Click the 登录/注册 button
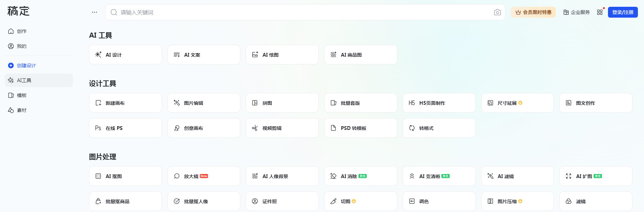Image resolution: width=644 pixels, height=212 pixels. point(623,12)
